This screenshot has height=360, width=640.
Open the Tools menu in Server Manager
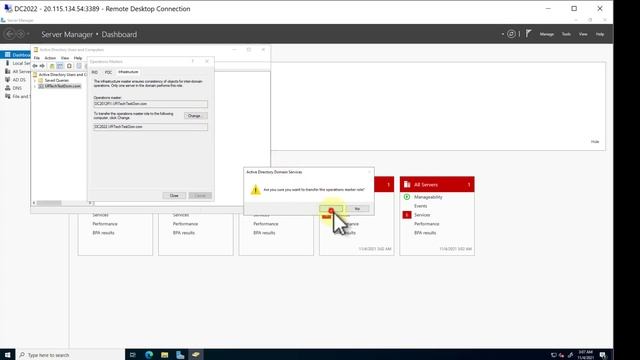[566, 34]
